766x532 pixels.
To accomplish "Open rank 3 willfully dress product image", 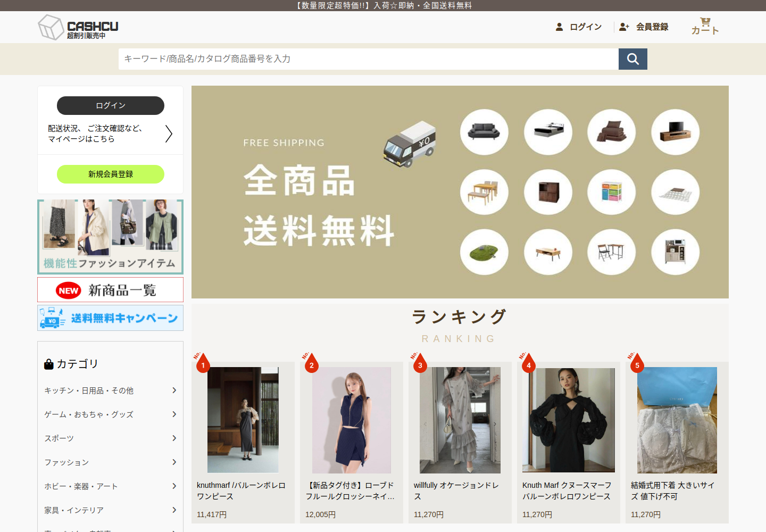I will pos(460,420).
